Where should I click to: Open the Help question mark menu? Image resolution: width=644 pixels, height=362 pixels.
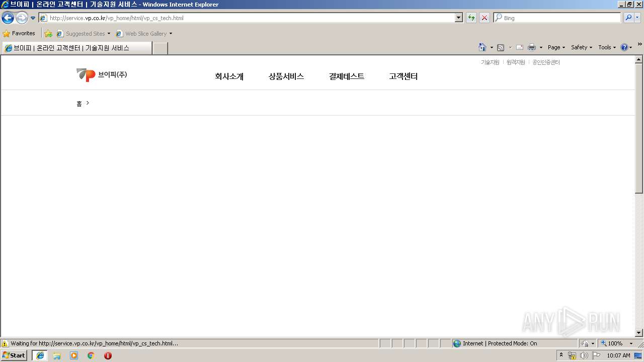coord(626,47)
